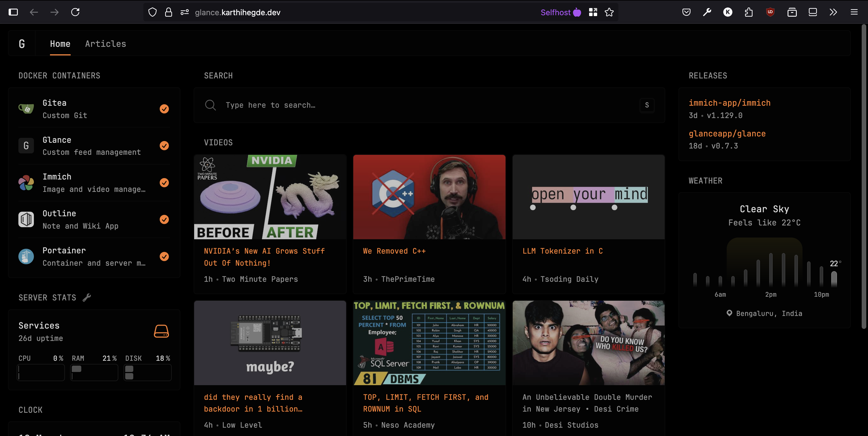Open TOP, LIMIT, FETCH FIRST title
868x436 pixels.
tap(426, 403)
